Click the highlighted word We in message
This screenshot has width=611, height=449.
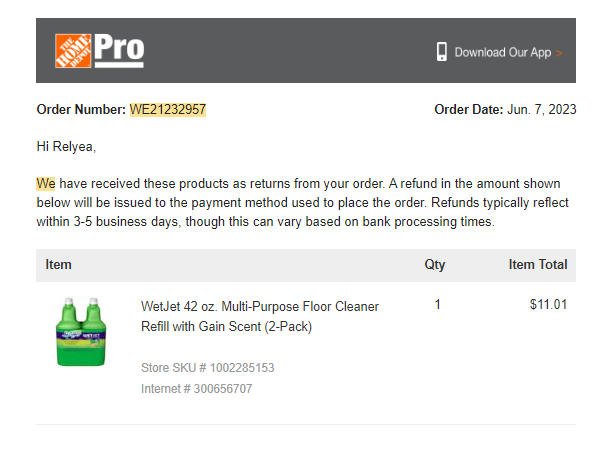46,184
